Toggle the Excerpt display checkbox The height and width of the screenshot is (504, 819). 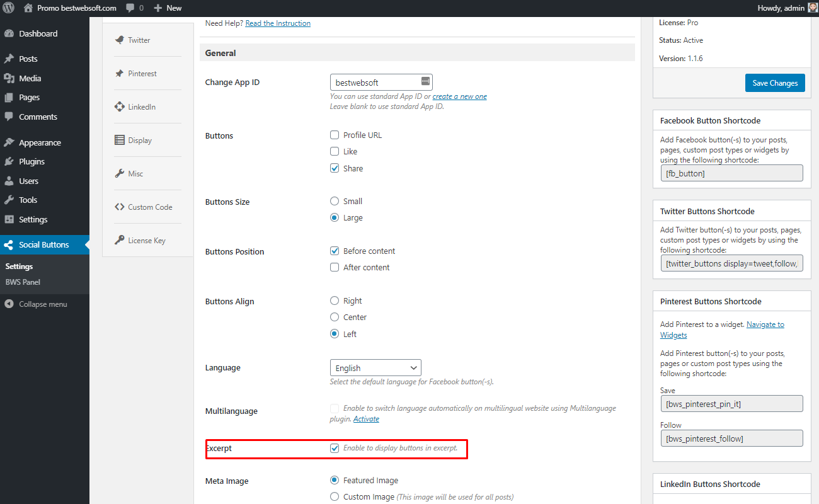(x=335, y=448)
